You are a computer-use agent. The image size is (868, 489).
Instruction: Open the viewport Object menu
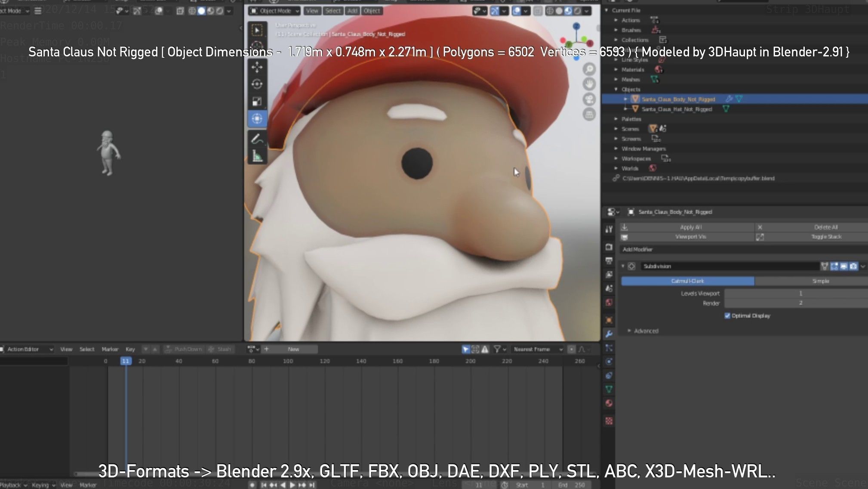coord(372,11)
